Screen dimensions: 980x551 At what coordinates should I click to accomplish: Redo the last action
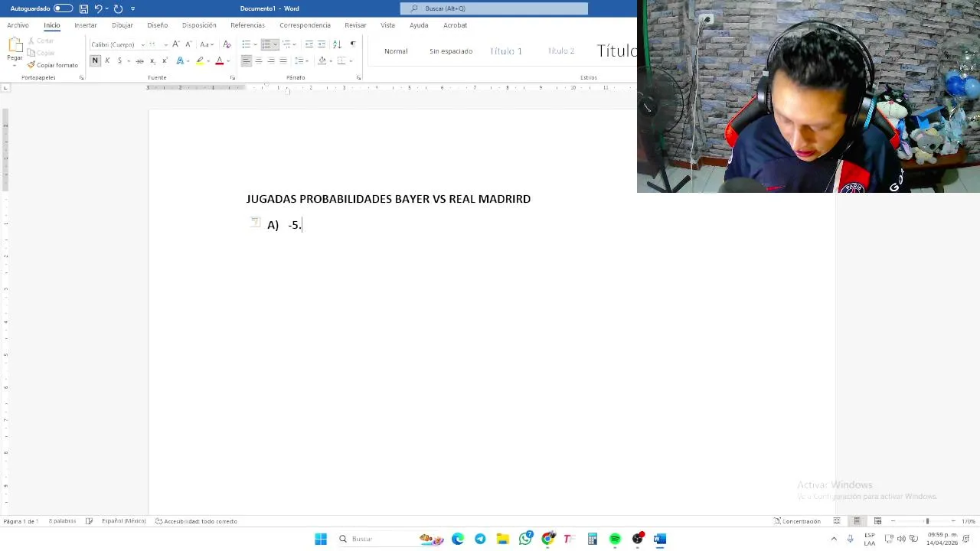click(118, 8)
